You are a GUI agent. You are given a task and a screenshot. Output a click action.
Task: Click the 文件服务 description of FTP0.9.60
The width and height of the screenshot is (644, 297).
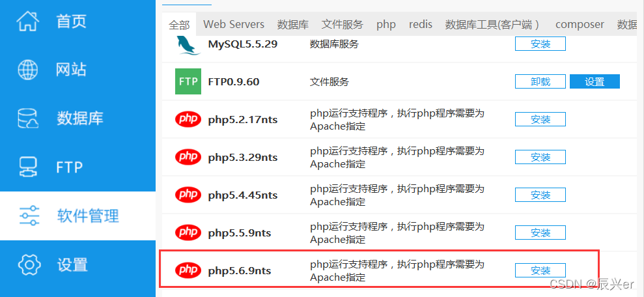click(329, 82)
